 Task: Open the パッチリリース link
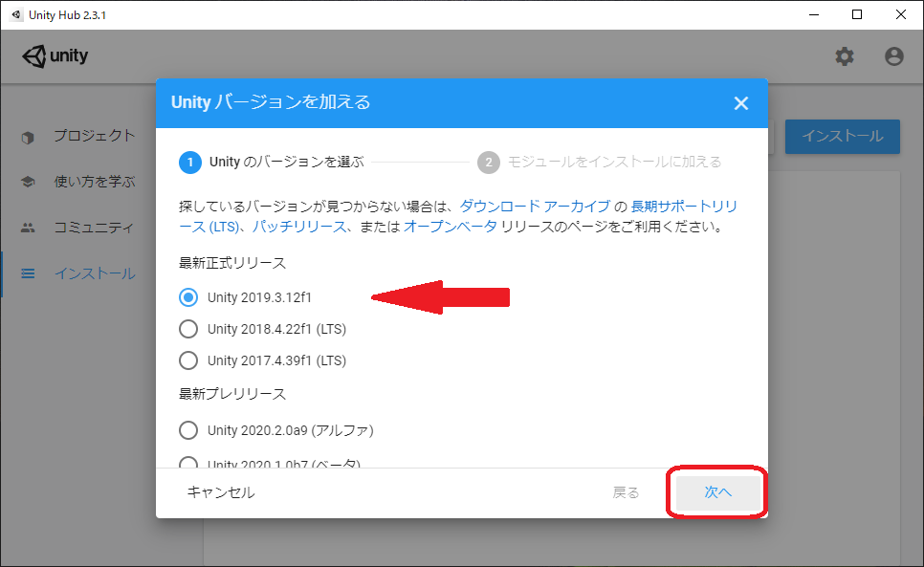(x=299, y=227)
